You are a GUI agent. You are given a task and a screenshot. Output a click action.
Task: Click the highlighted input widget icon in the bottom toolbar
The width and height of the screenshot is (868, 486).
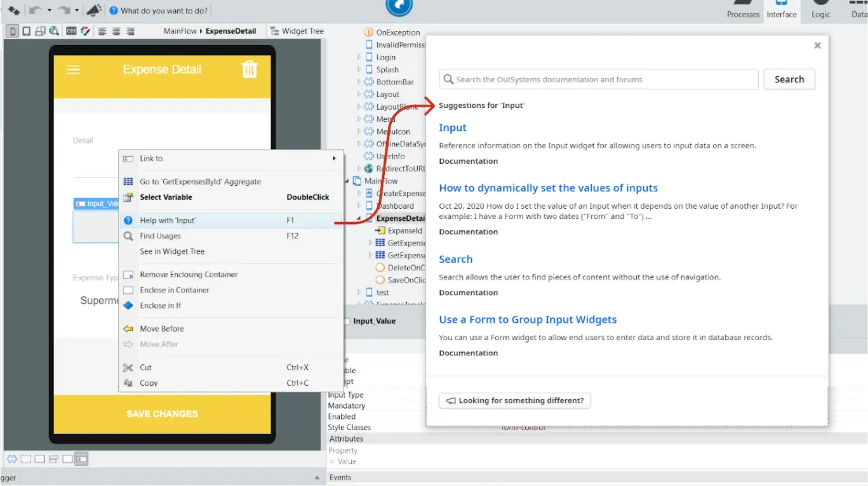(81, 459)
